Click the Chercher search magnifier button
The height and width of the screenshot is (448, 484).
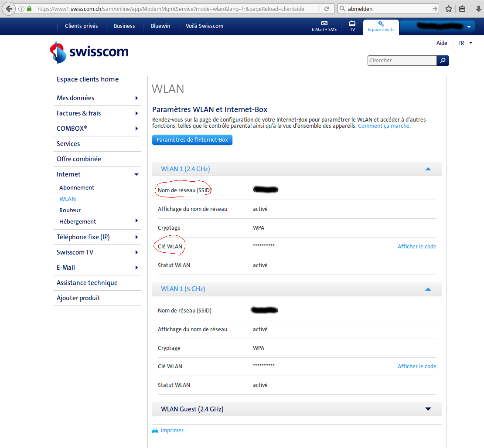pos(443,61)
